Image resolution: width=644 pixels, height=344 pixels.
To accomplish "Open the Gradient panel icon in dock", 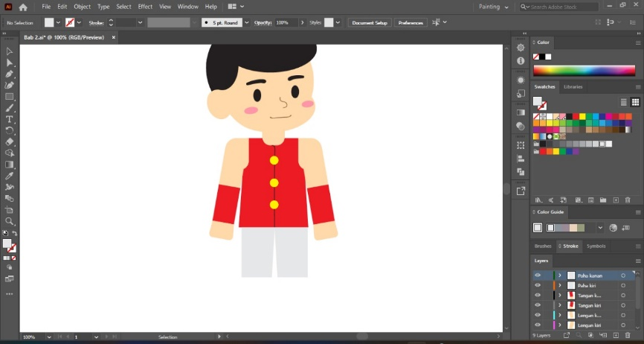I will pos(521,112).
